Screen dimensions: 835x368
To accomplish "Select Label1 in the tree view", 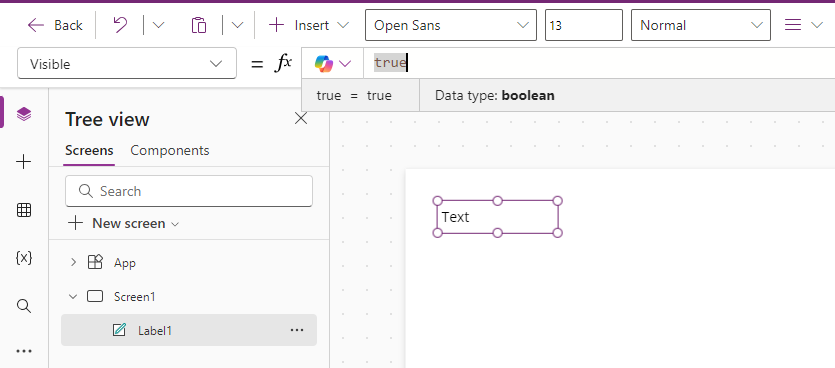I will 189,330.
